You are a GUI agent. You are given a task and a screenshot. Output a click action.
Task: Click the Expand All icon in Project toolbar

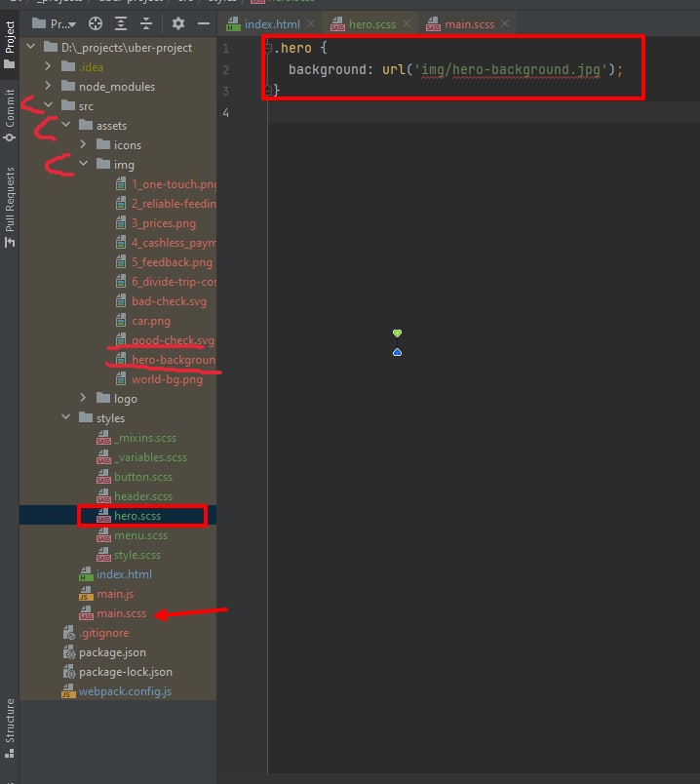[x=121, y=23]
